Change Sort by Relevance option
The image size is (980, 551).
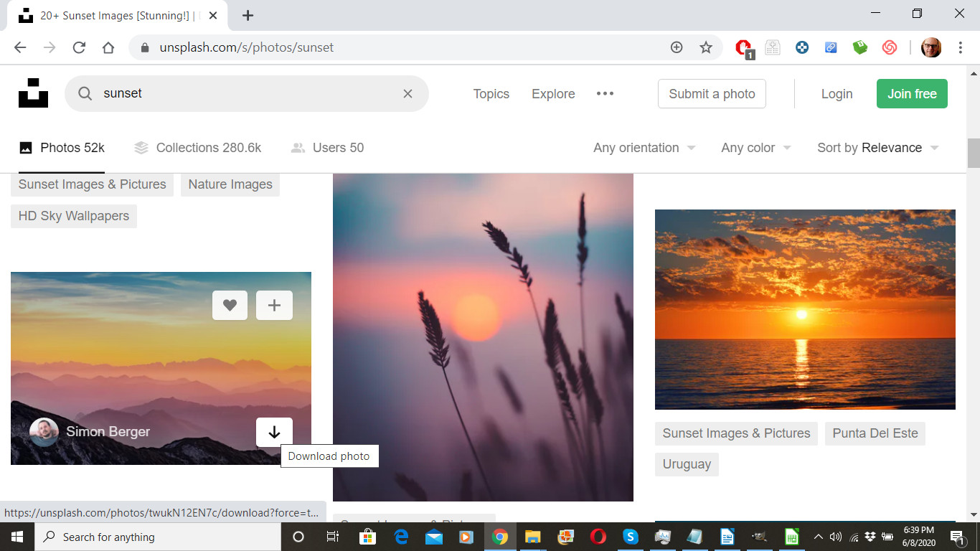[877, 148]
